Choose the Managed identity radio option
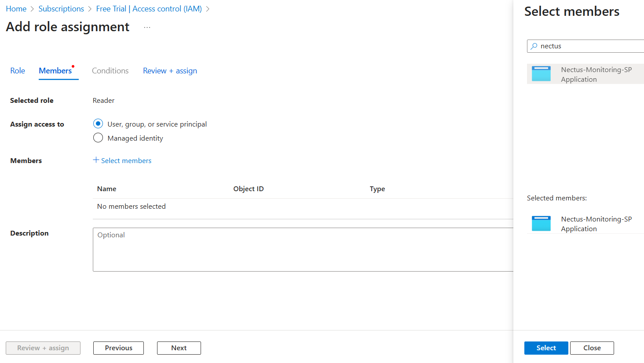The height and width of the screenshot is (363, 644). 98,138
